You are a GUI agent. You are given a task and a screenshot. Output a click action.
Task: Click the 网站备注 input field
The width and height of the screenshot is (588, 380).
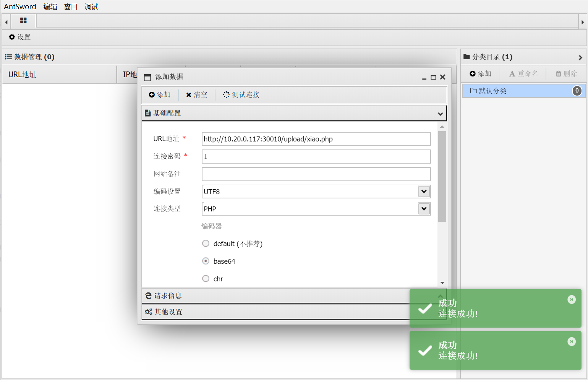[316, 174]
